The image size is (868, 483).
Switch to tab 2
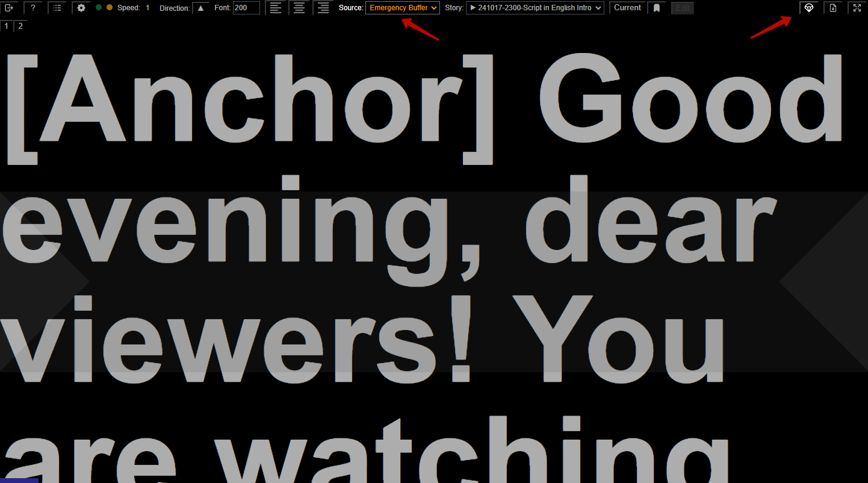click(x=20, y=26)
